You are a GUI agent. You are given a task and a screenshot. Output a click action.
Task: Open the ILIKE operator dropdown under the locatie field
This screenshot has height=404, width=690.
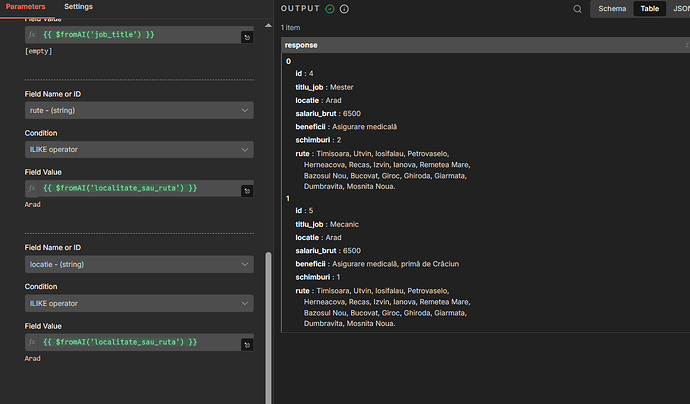point(138,303)
